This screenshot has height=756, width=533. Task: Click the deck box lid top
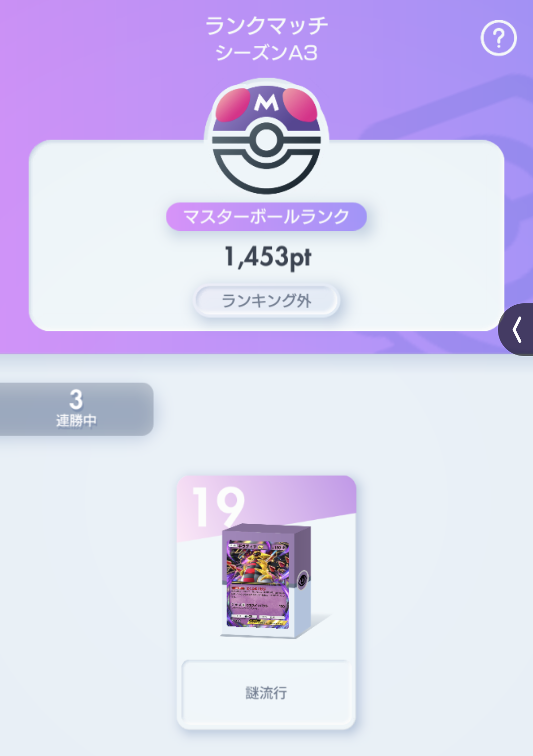click(x=267, y=531)
